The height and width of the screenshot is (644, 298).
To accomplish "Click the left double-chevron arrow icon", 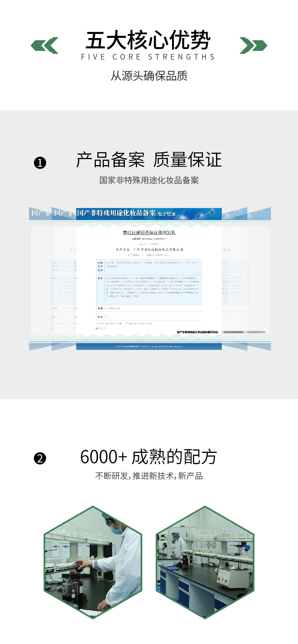I will coord(45,46).
